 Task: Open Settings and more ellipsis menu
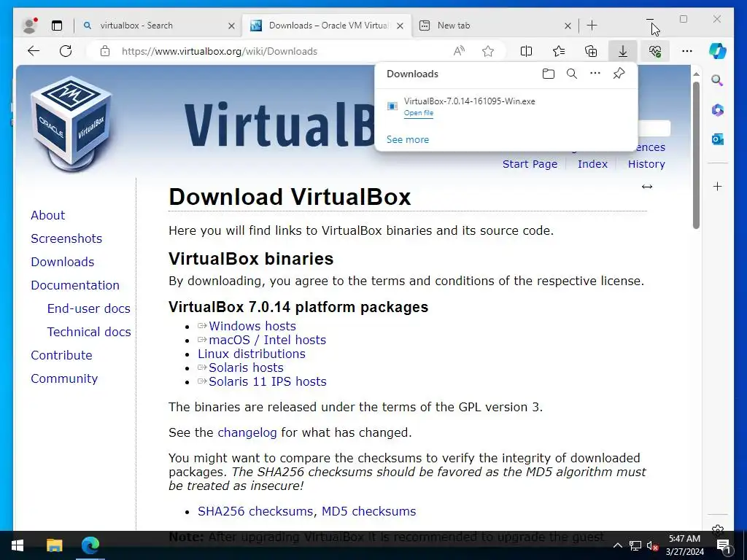[687, 51]
